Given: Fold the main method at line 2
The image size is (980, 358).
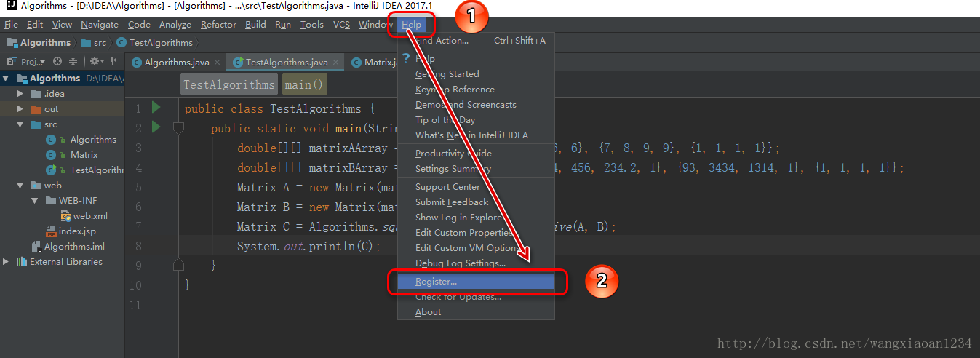Looking at the screenshot, I should (178, 128).
